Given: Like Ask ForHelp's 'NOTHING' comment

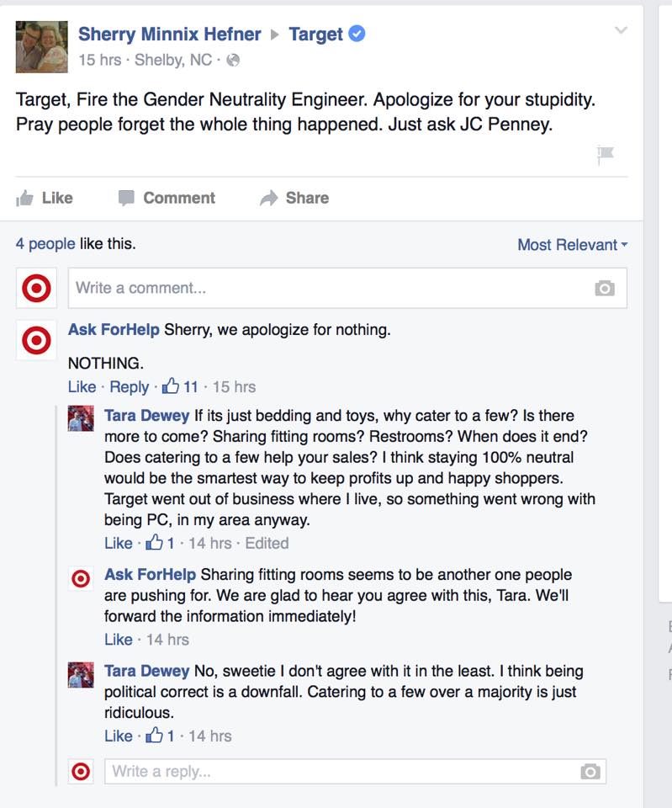Looking at the screenshot, I should (82, 387).
